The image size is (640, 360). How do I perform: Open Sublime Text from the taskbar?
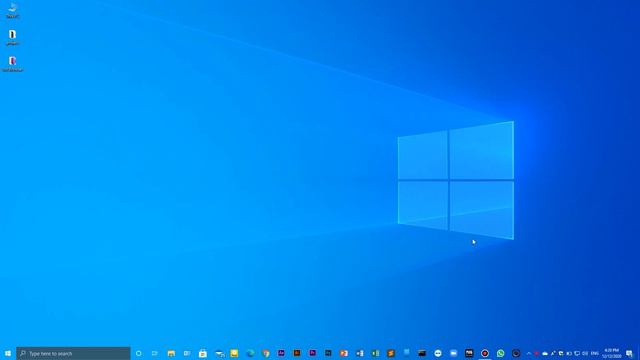[x=391, y=353]
